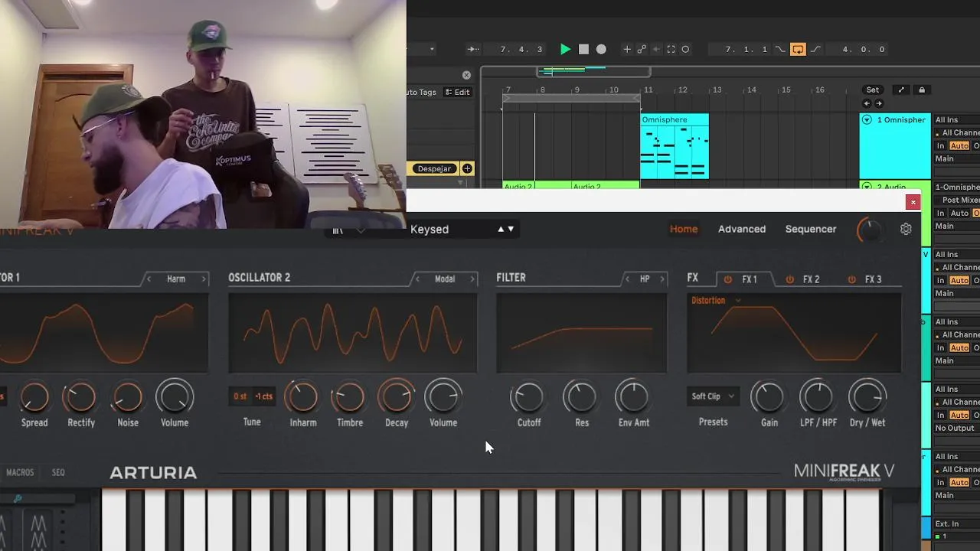Click the Edit button in browser
Screen dimensions: 980x551
click(458, 92)
